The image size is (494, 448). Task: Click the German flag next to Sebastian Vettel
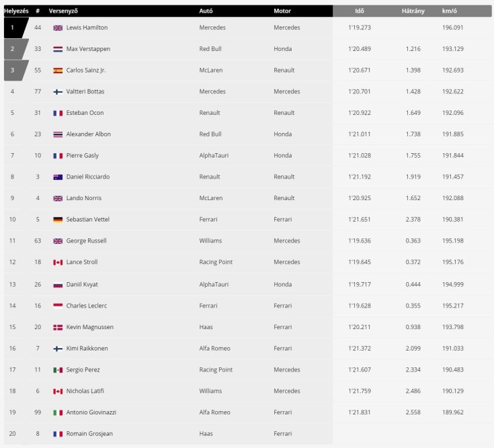coord(58,220)
